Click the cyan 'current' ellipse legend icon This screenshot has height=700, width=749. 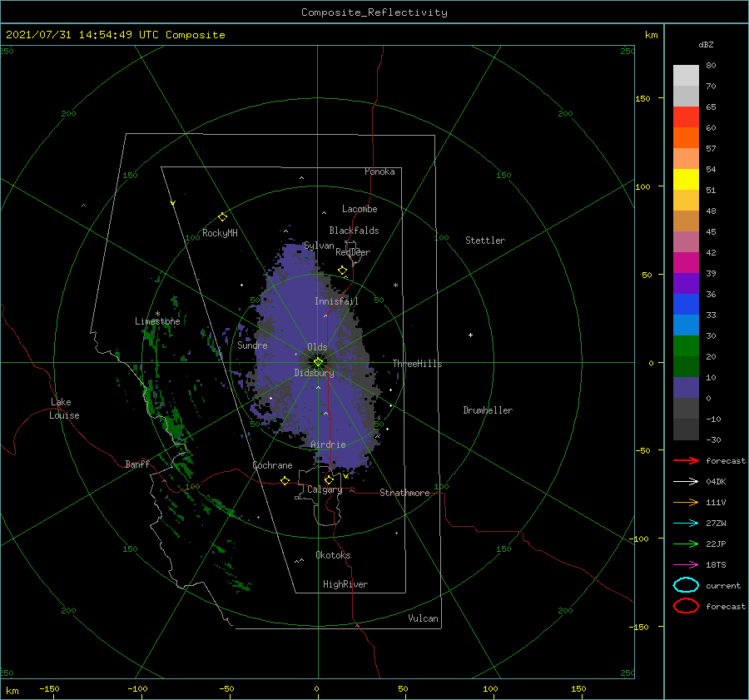point(686,585)
